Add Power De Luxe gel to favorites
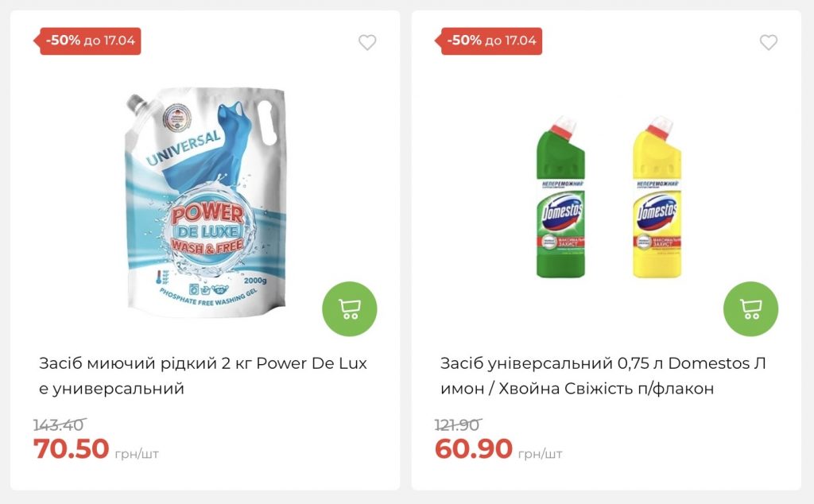814x504 pixels. click(x=367, y=43)
